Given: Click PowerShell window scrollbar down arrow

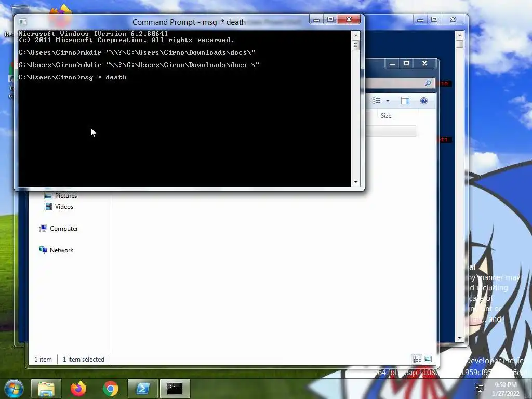Looking at the screenshot, I should pos(460,338).
